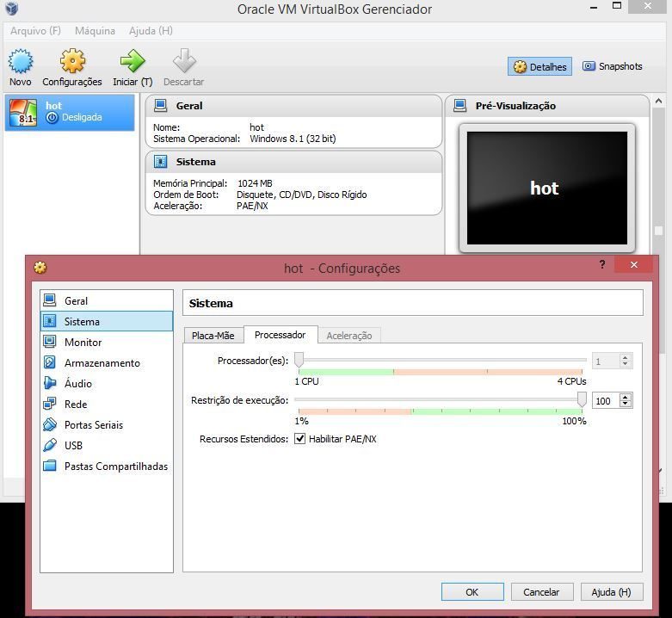672x618 pixels.
Task: Switch to Snapshots view
Action: pyautogui.click(x=612, y=66)
